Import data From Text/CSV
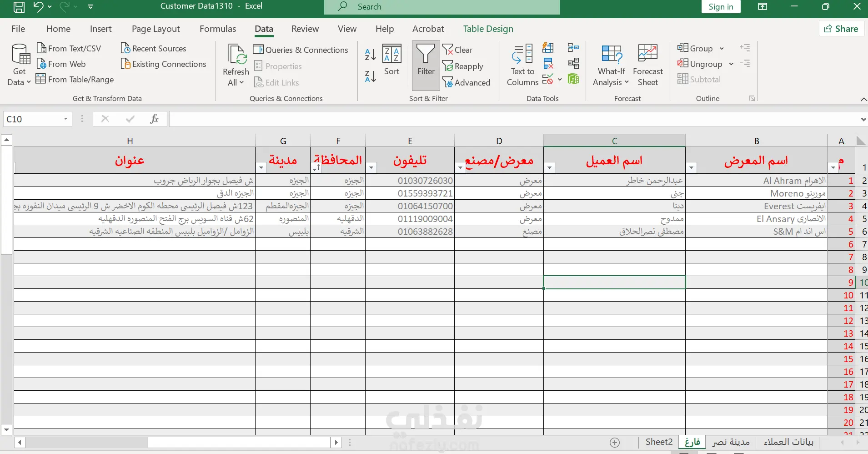The image size is (868, 454). click(69, 48)
